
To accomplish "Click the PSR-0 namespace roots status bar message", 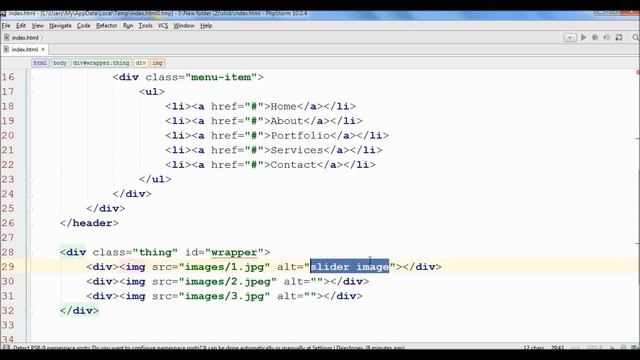I will click(209, 348).
